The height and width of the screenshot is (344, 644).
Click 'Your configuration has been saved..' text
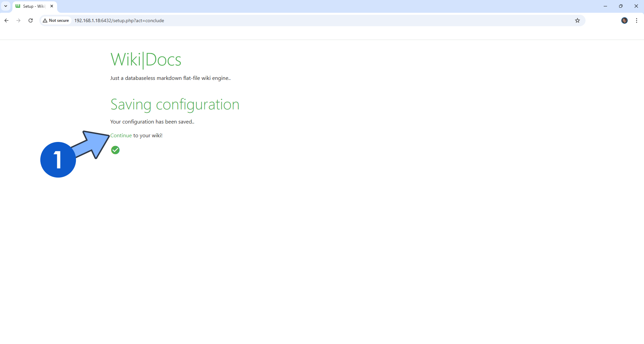pos(152,122)
